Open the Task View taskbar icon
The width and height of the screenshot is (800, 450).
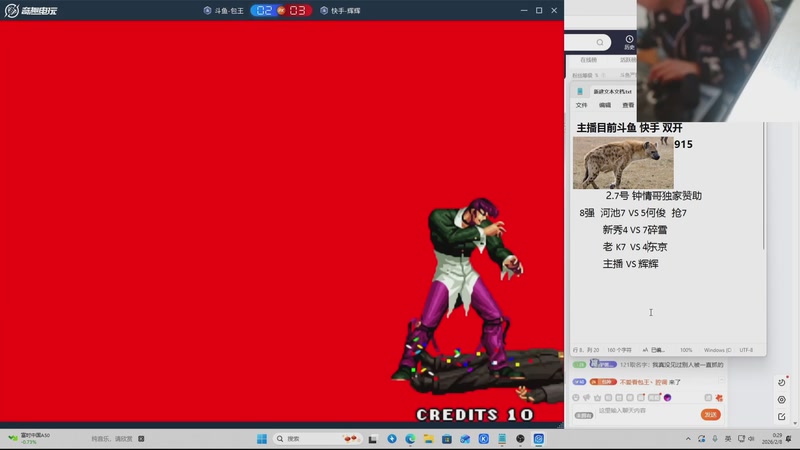(x=373, y=439)
